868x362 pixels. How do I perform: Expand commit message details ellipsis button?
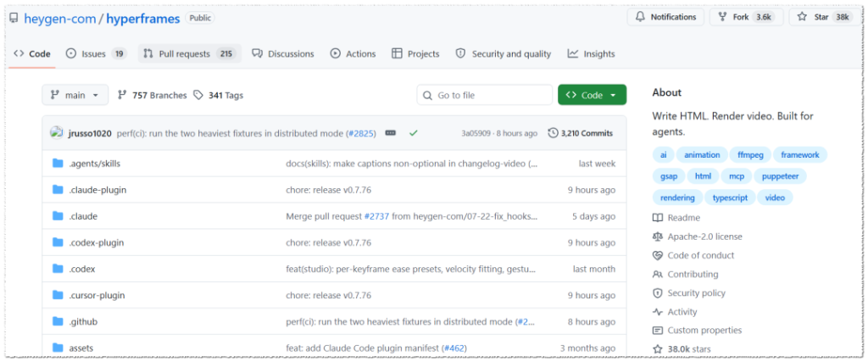tap(390, 133)
